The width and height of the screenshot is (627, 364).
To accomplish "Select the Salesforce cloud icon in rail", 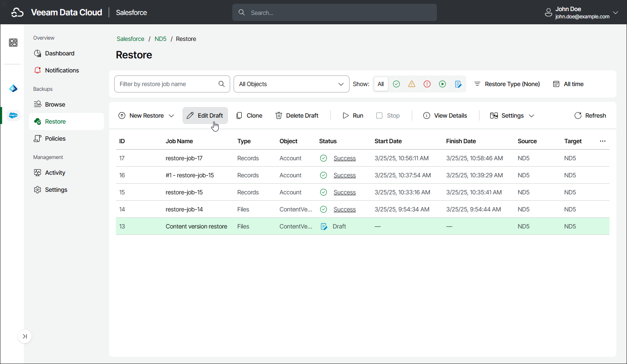I will (13, 116).
